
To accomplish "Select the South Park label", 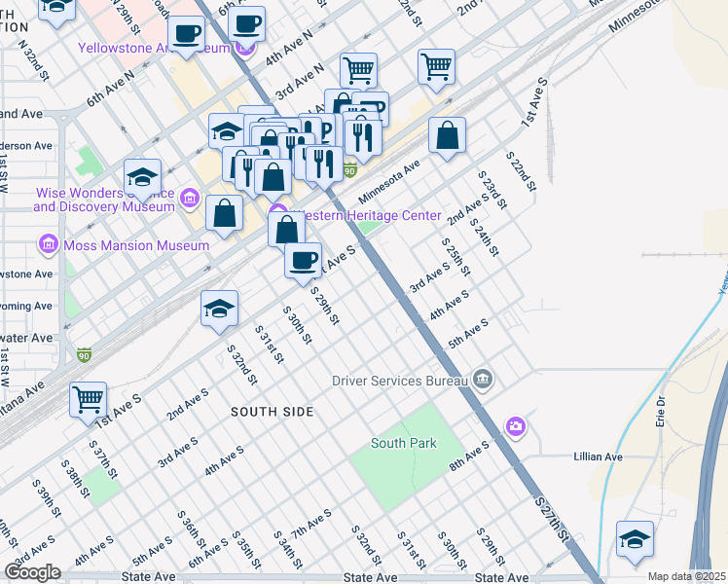I will pos(404,443).
